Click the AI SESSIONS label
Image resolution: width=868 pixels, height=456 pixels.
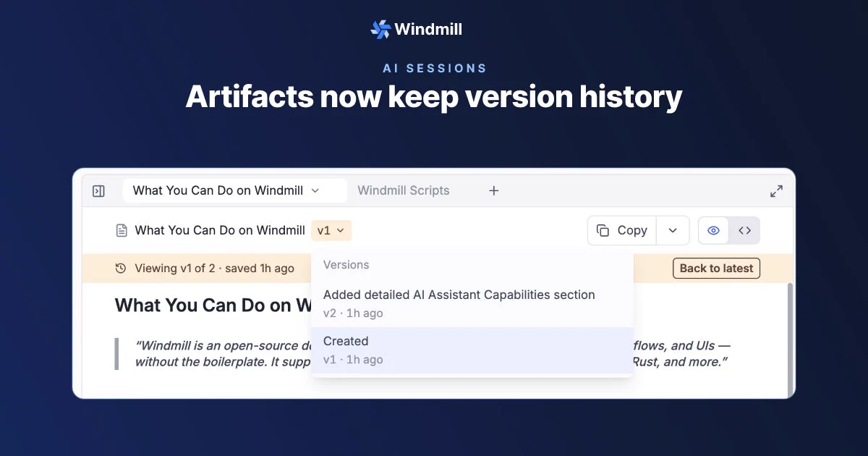(435, 68)
